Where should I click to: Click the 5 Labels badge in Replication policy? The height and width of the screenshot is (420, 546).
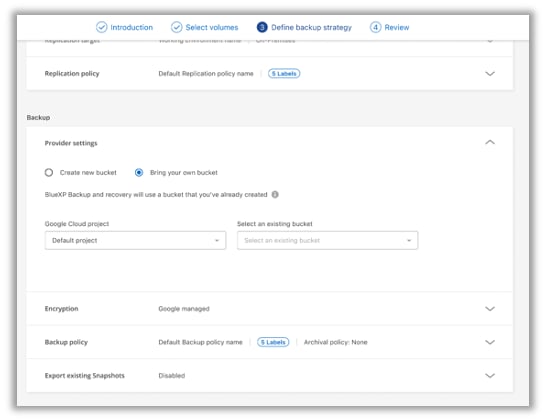284,73
